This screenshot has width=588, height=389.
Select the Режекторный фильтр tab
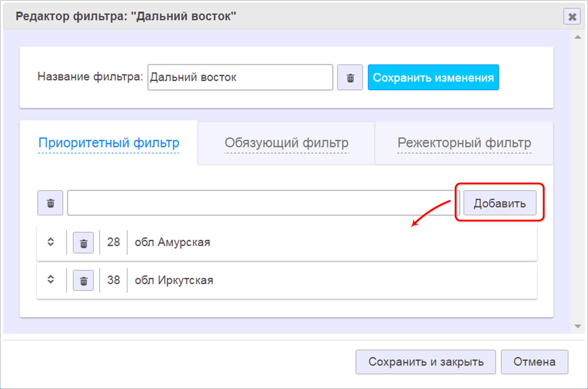point(464,143)
